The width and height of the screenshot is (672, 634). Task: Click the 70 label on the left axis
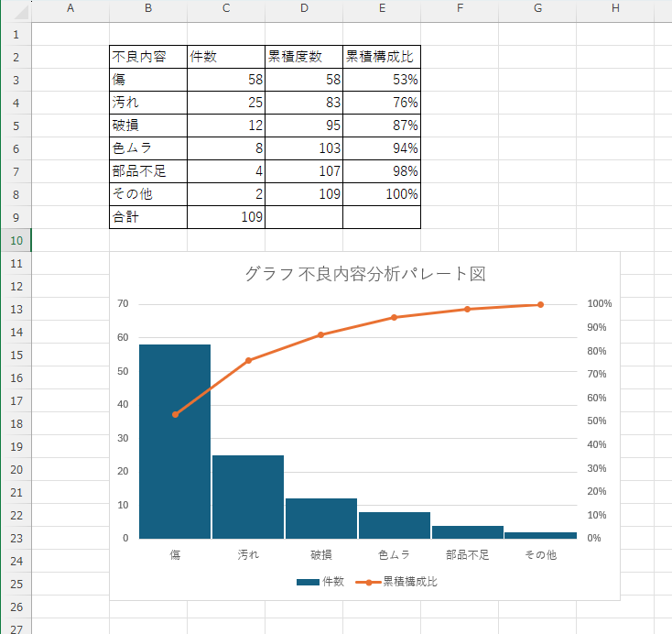123,304
